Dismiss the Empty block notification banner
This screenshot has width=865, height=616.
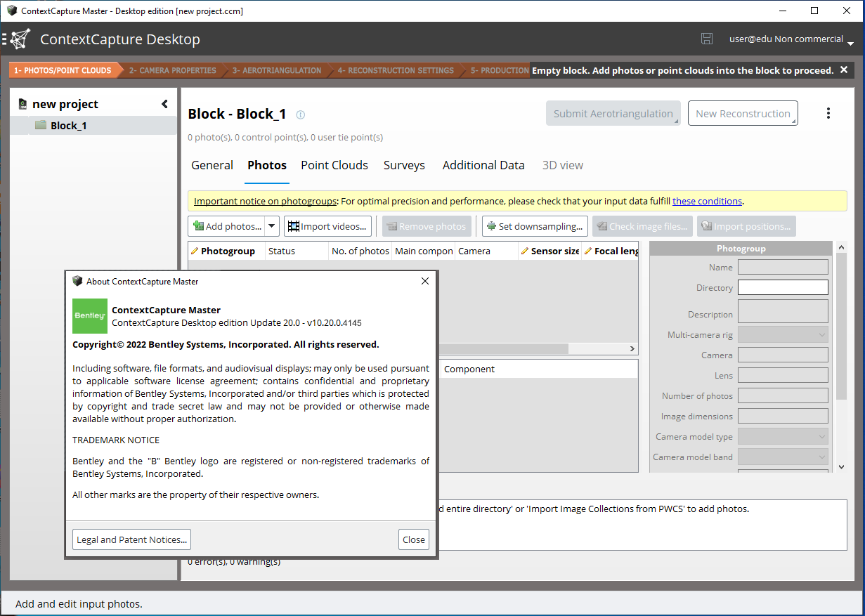tap(844, 70)
